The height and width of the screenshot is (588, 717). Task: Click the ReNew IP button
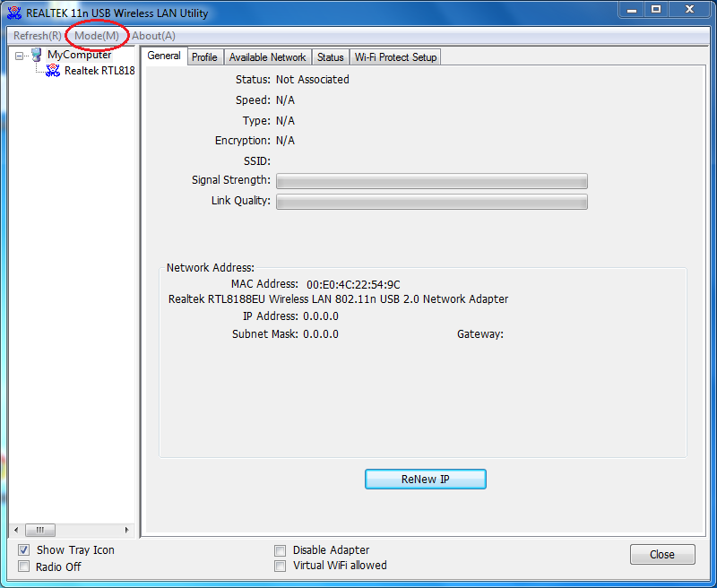tap(425, 480)
